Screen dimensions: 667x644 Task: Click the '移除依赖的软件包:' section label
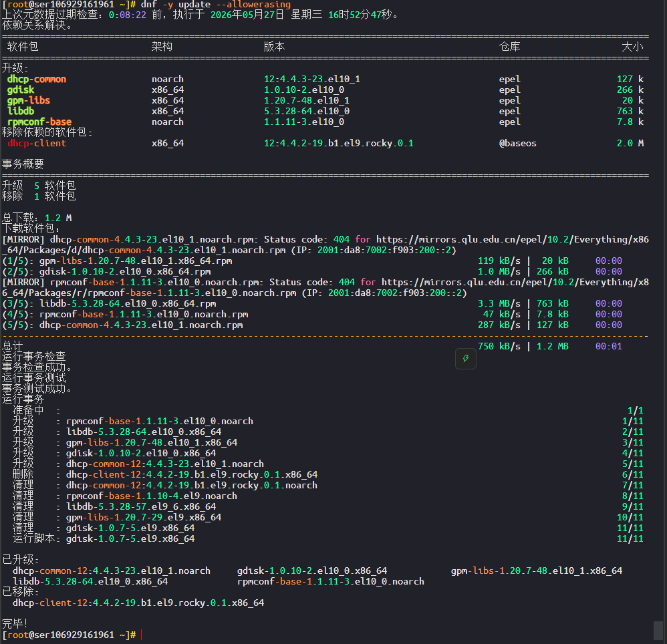[x=47, y=132]
